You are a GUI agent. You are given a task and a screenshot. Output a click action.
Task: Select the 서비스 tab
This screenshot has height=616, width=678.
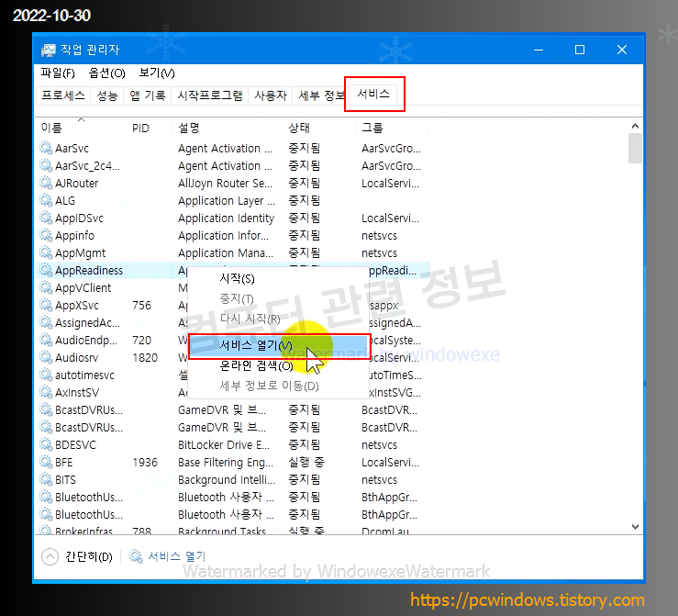[x=373, y=94]
